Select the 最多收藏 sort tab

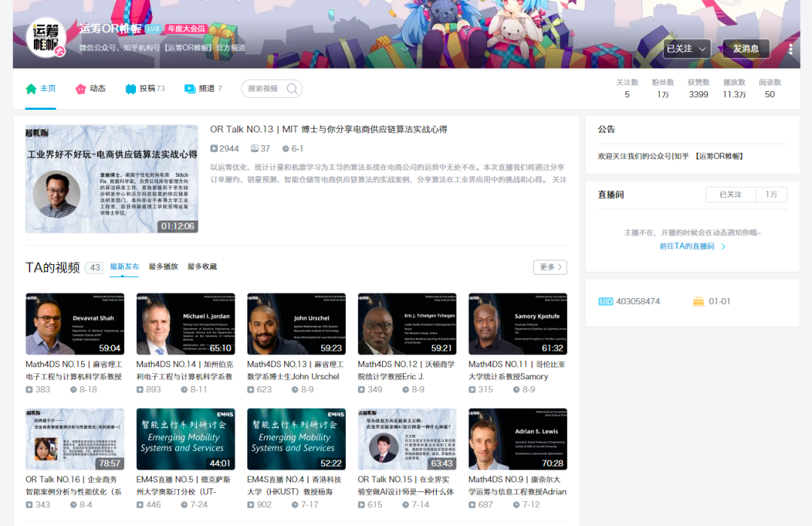click(202, 267)
